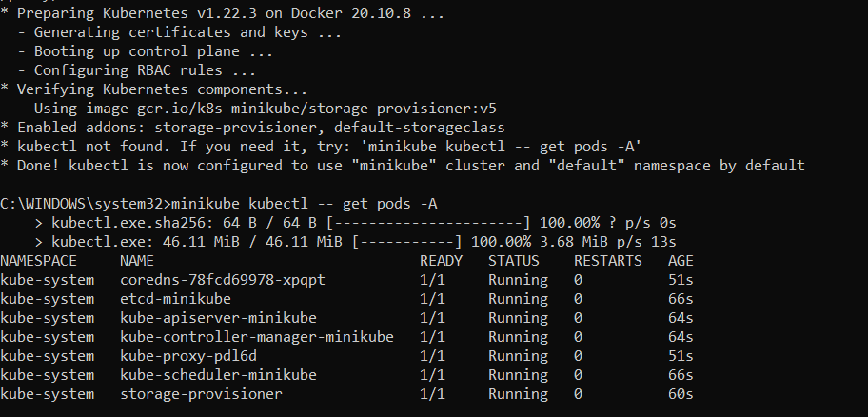Click the coredns-78fcd69978-xpqpt pod name
This screenshot has height=417, width=868.
point(223,280)
